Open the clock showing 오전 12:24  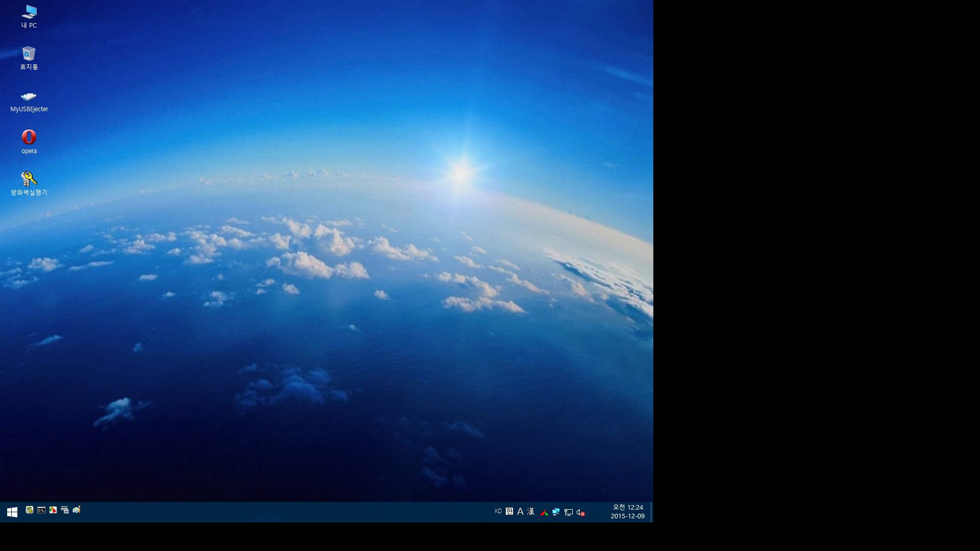[628, 512]
